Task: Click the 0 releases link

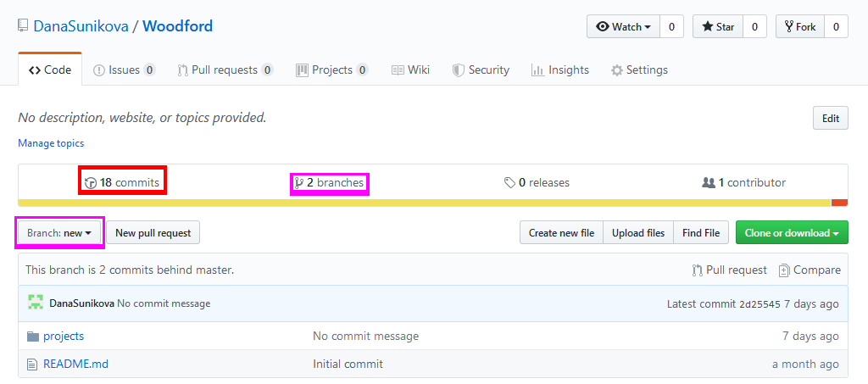Action: 537,182
